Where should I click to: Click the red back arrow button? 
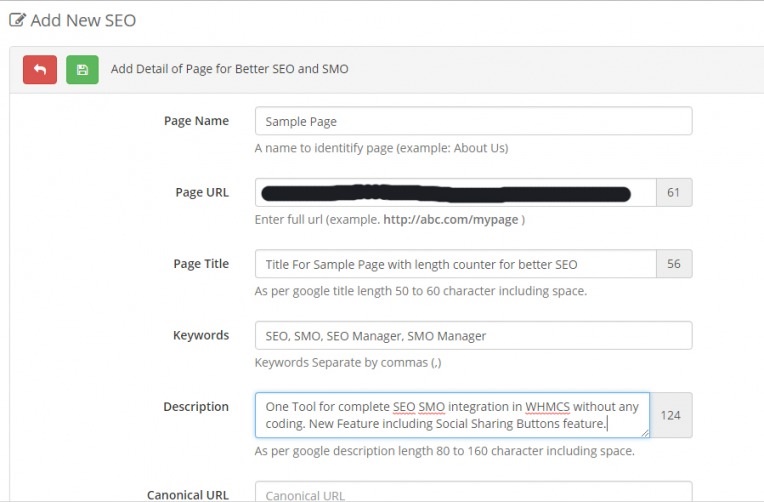tap(40, 70)
